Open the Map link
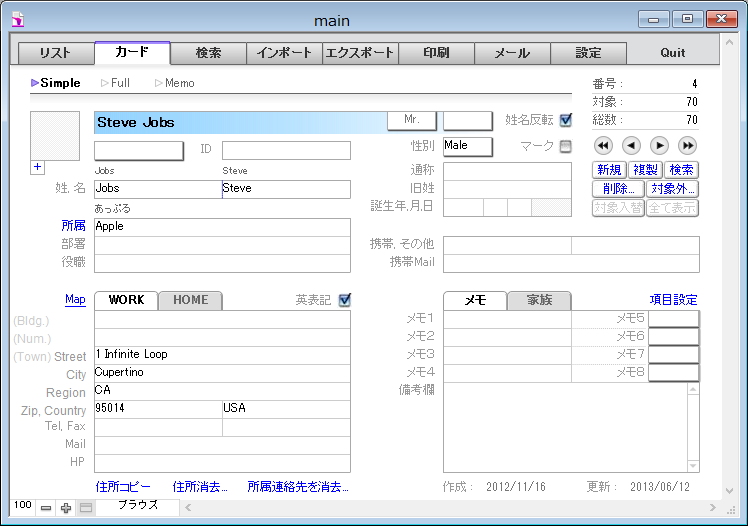Image resolution: width=748 pixels, height=526 pixels. (75, 299)
